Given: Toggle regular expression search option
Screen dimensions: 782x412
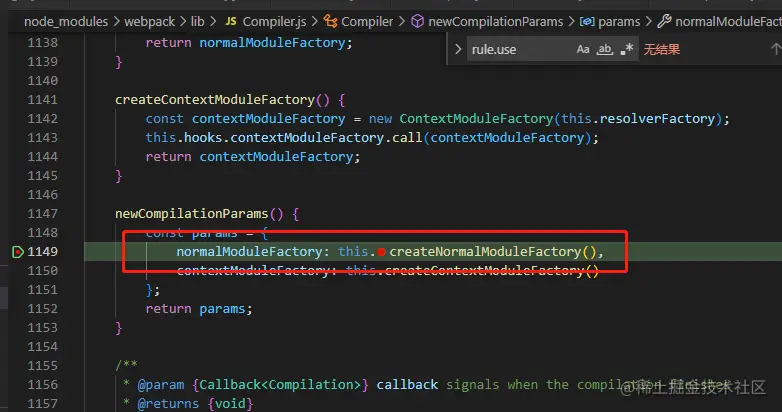Looking at the screenshot, I should [626, 49].
